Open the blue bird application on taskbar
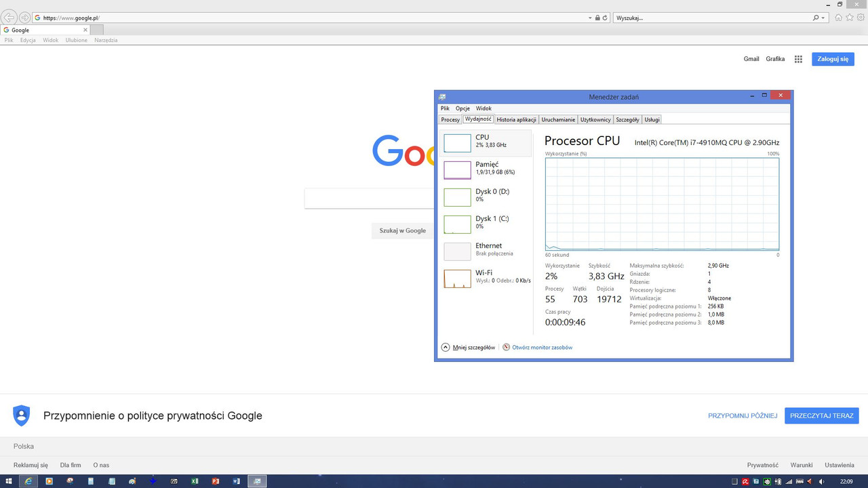The width and height of the screenshot is (868, 488). pos(153,481)
